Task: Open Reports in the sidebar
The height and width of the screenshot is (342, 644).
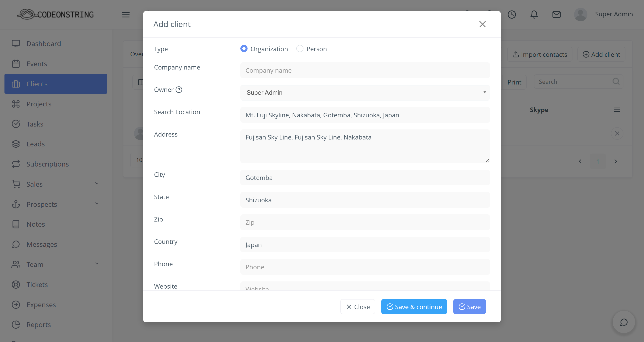Action: tap(56, 325)
